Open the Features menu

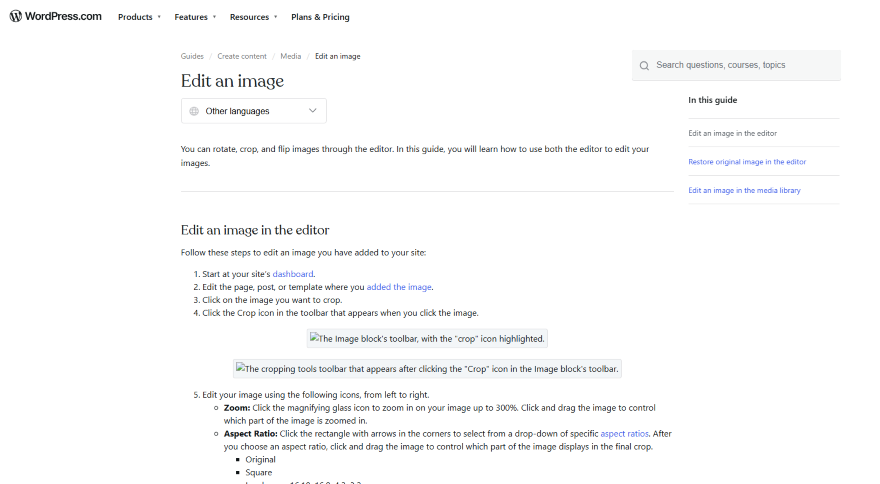tap(191, 17)
